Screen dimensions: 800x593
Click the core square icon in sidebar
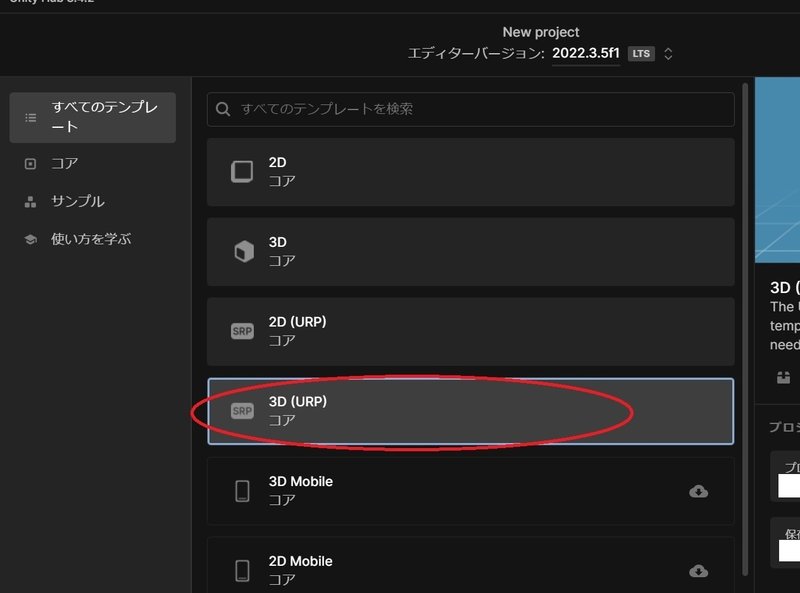[31, 164]
